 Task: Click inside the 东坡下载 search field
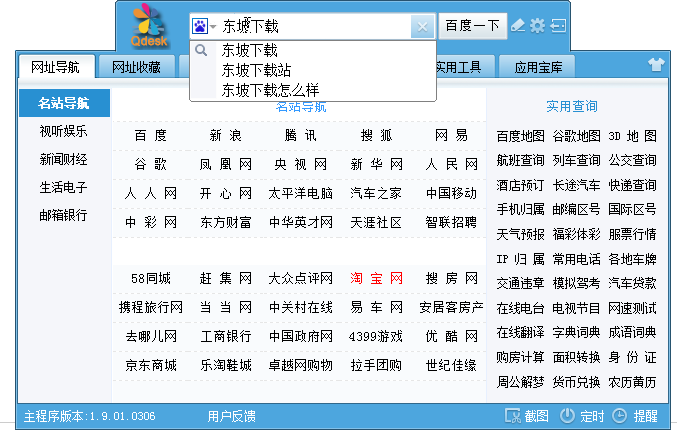[313, 26]
